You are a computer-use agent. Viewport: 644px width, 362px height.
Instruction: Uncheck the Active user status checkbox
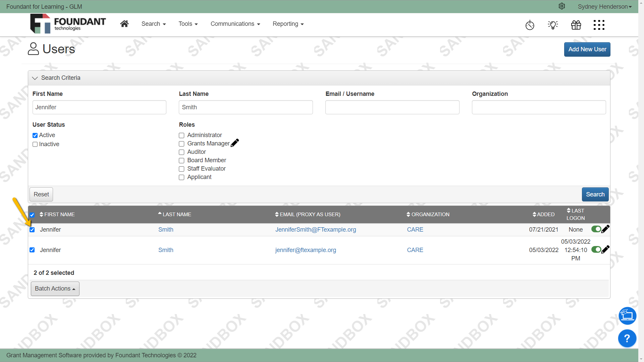click(x=35, y=135)
